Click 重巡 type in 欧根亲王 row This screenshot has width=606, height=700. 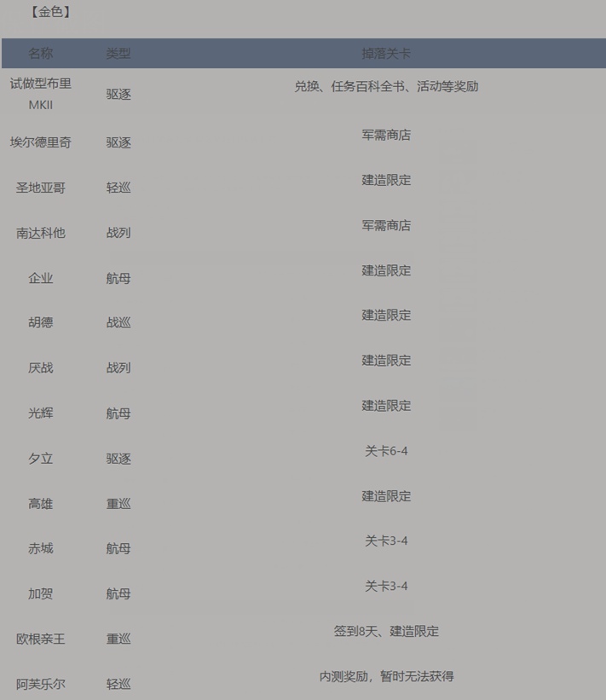(x=118, y=639)
